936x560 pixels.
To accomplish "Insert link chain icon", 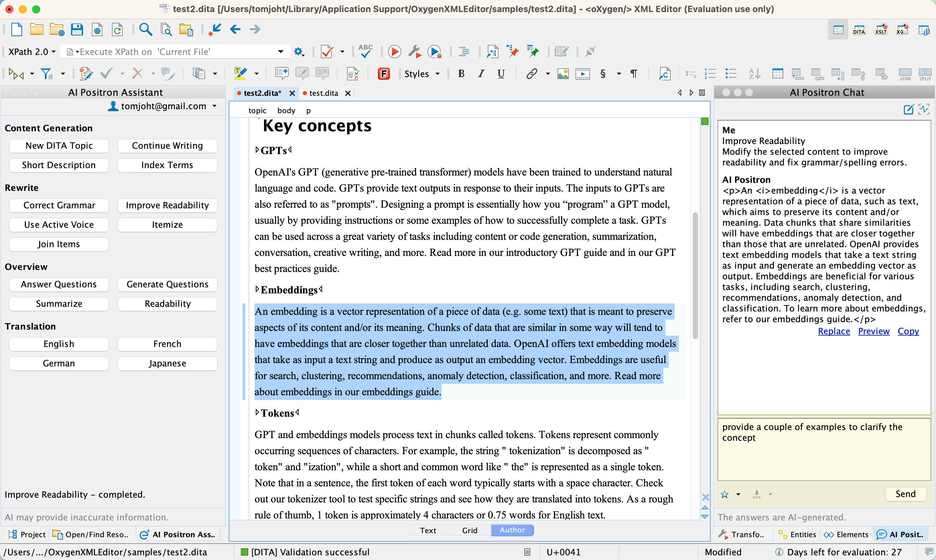I will pos(532,74).
